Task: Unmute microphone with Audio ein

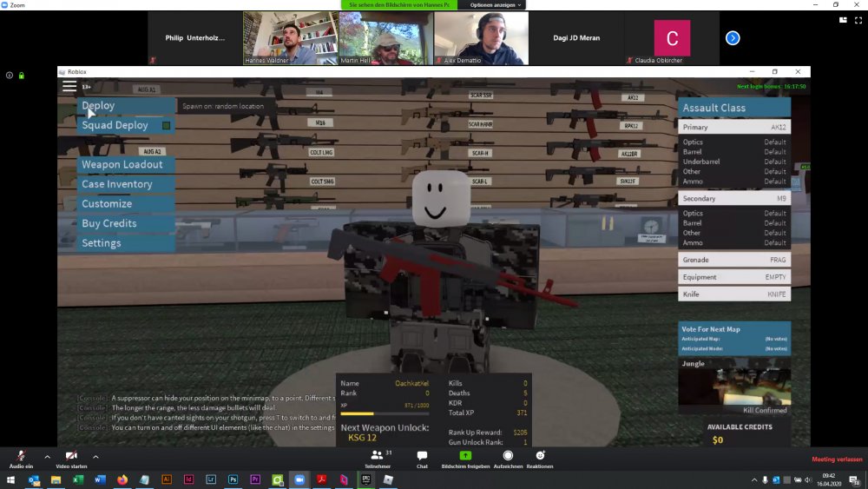Action: (21, 459)
